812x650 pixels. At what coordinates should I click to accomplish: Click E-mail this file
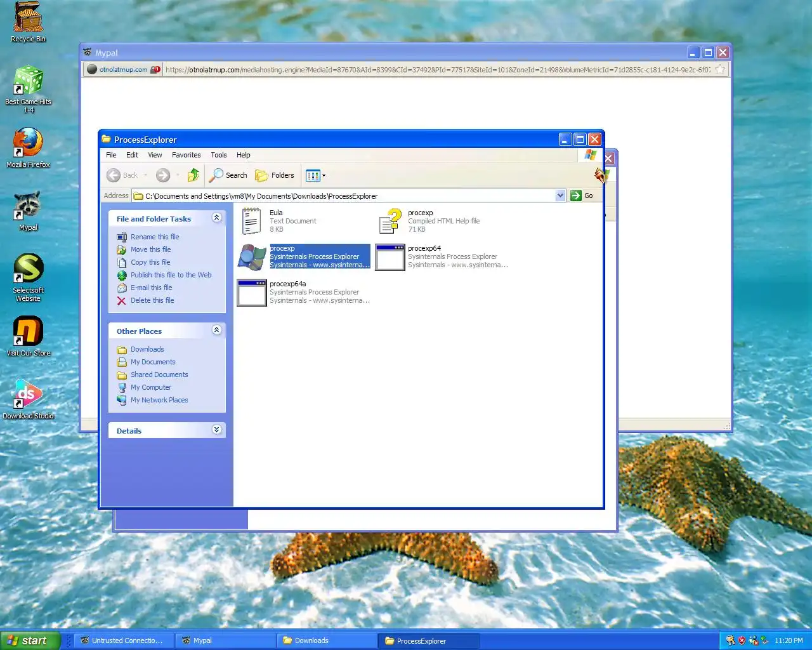click(151, 288)
